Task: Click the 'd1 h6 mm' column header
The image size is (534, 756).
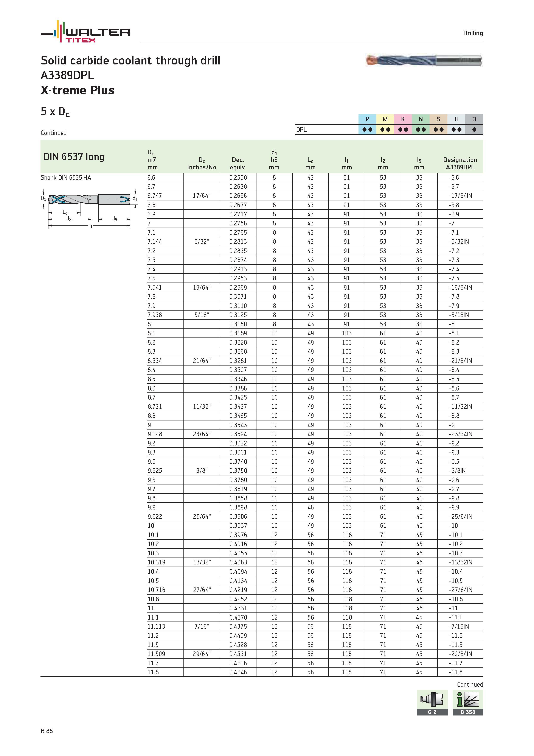Action: pos(274,160)
